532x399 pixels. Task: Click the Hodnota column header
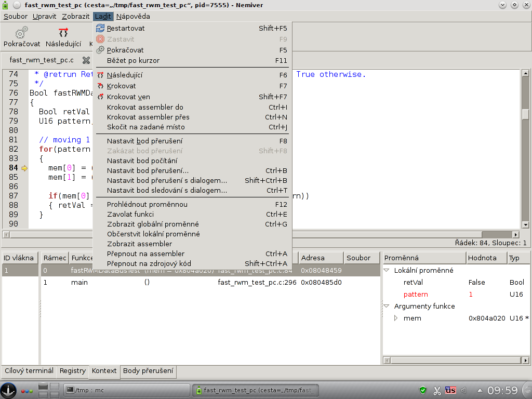pyautogui.click(x=487, y=258)
